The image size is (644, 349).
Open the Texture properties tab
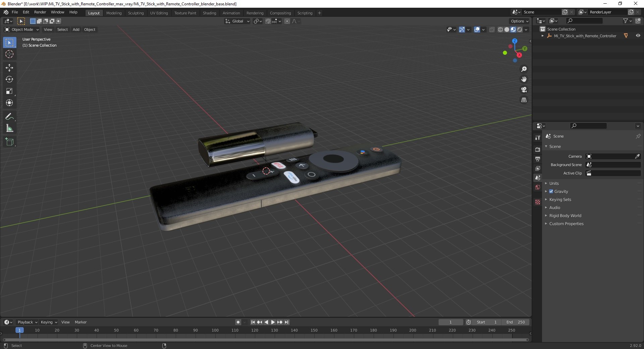click(x=538, y=202)
